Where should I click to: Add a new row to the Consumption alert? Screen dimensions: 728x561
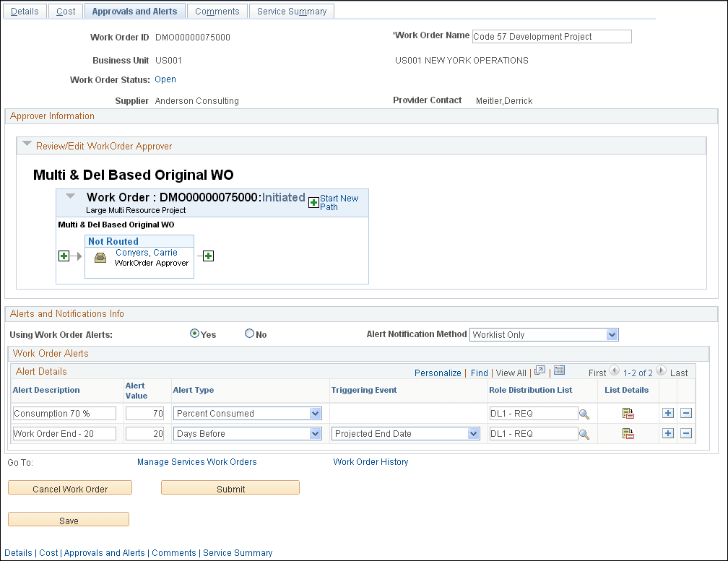click(x=667, y=413)
